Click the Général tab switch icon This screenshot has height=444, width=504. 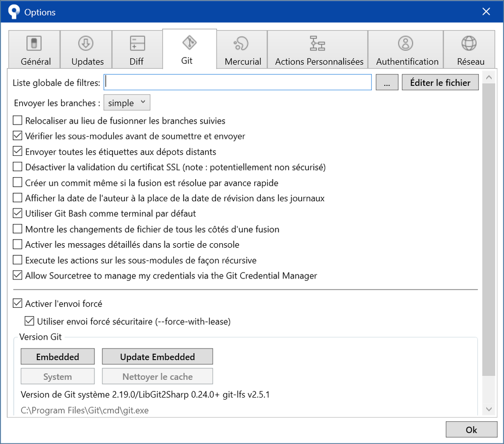pos(34,43)
